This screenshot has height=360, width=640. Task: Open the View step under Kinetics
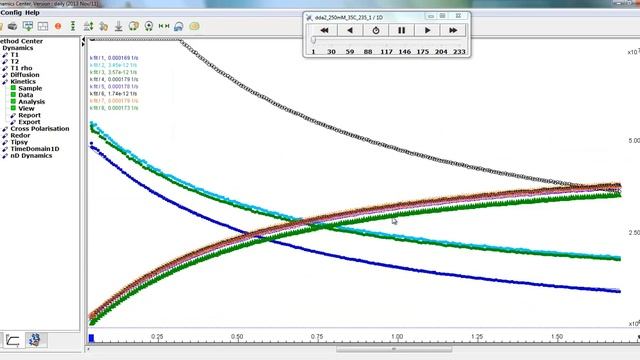click(26, 109)
